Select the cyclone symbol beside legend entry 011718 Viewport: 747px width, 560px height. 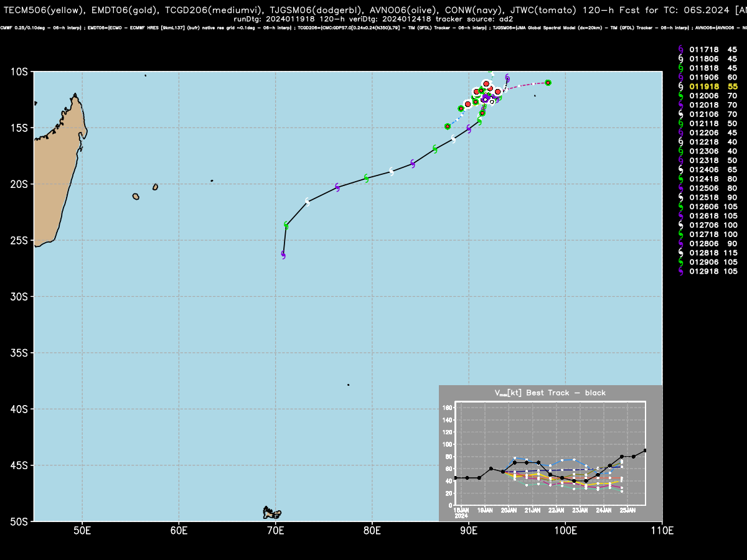[x=681, y=49]
